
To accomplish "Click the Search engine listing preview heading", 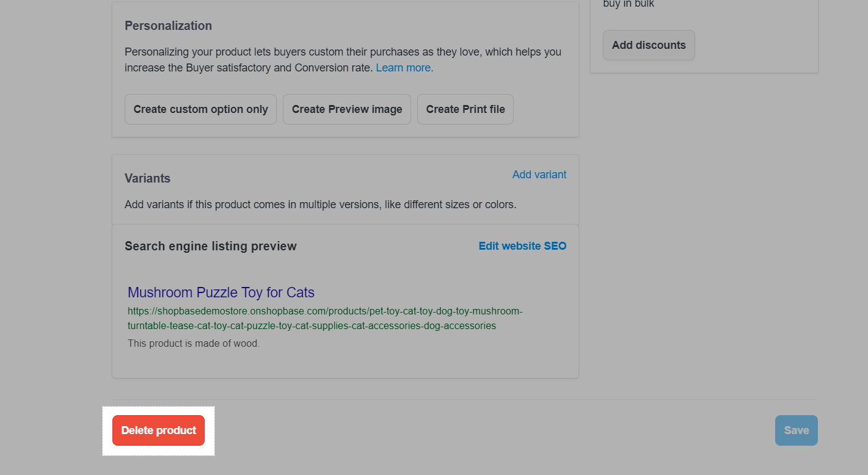I will point(211,246).
